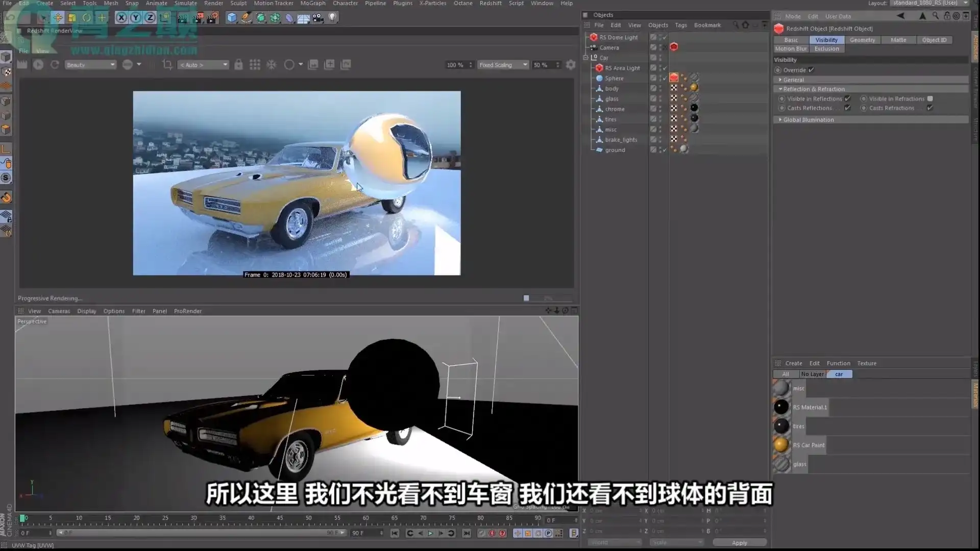Click the lock icon in the RenderView toolbar

tap(238, 65)
